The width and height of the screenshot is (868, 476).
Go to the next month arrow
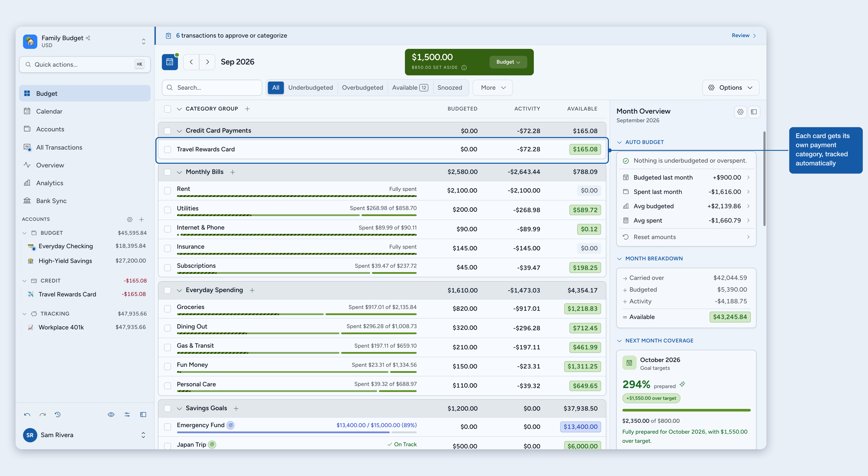click(207, 62)
